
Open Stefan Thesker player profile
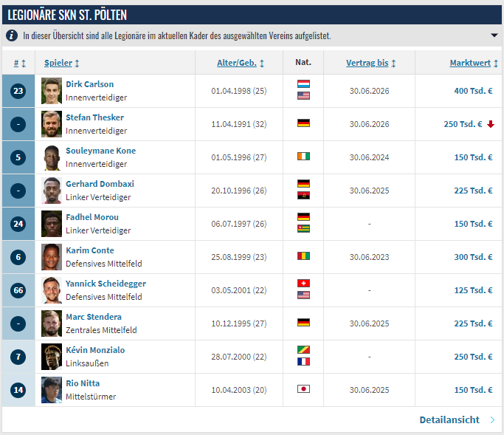coord(94,117)
